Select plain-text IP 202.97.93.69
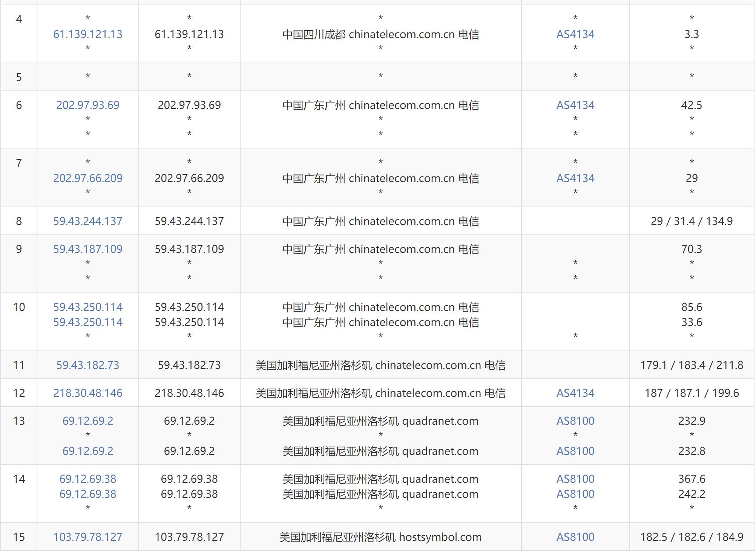 [x=189, y=105]
